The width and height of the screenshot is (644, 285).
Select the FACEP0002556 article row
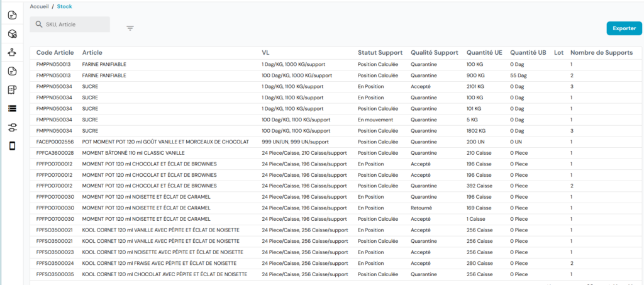tap(55, 142)
